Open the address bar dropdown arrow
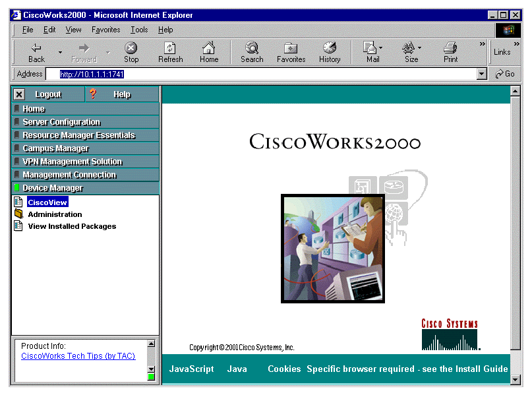The width and height of the screenshot is (532, 397). [482, 75]
